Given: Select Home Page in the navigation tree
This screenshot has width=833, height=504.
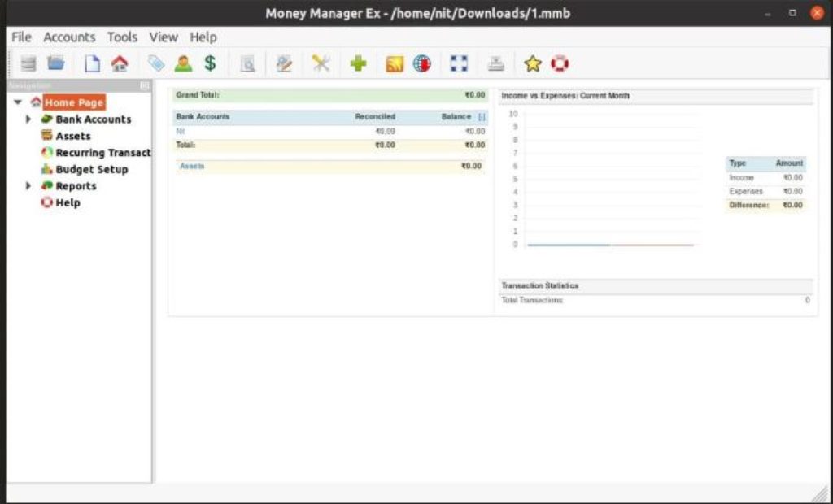Looking at the screenshot, I should (74, 102).
